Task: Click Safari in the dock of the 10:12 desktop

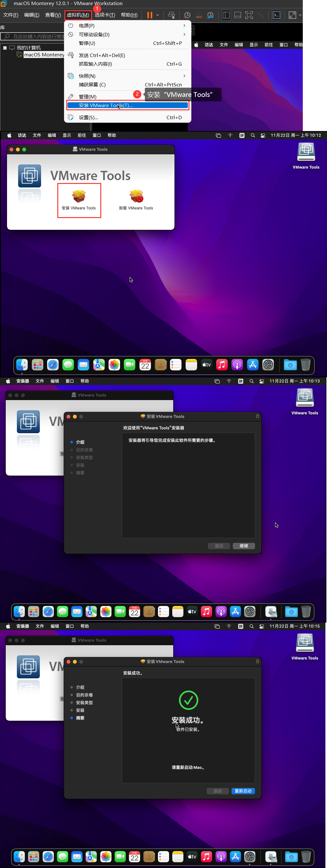Action: (53, 365)
